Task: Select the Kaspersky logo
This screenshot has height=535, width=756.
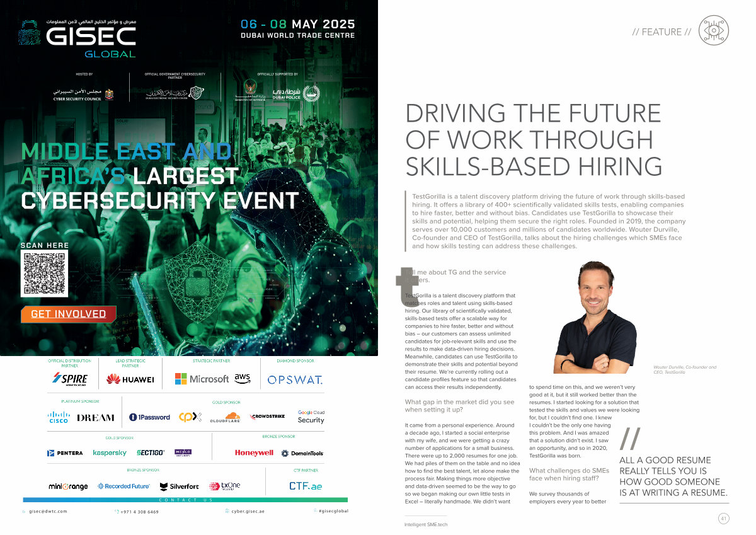Action: [110, 452]
